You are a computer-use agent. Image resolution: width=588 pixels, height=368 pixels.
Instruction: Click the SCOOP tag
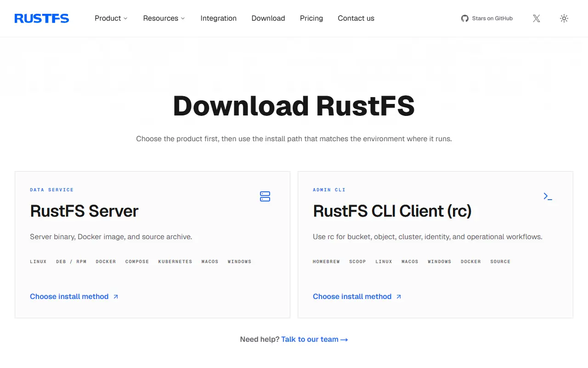358,262
